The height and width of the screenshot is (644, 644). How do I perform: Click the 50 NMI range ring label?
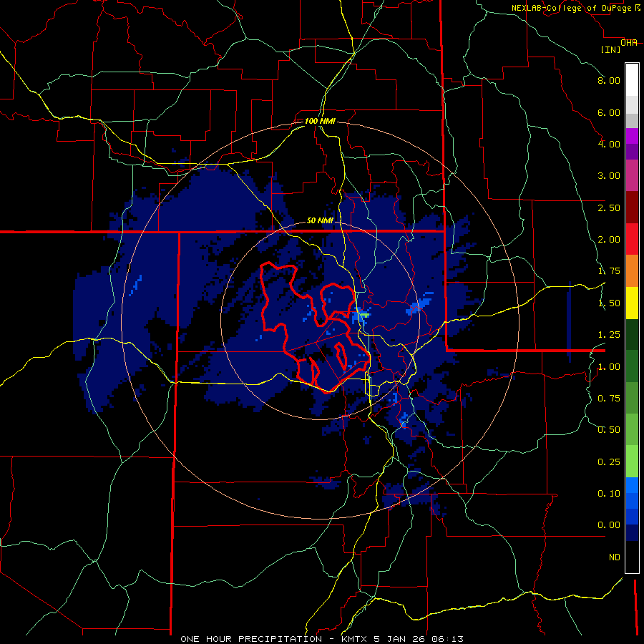tap(320, 220)
